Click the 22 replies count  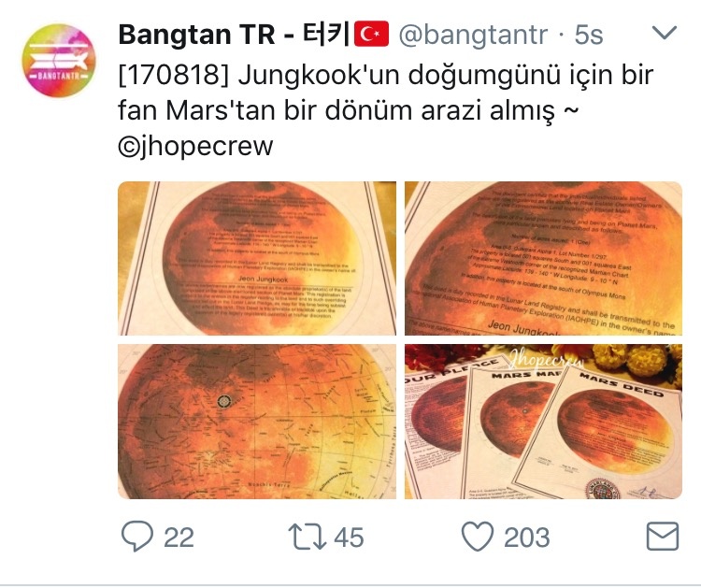click(179, 537)
